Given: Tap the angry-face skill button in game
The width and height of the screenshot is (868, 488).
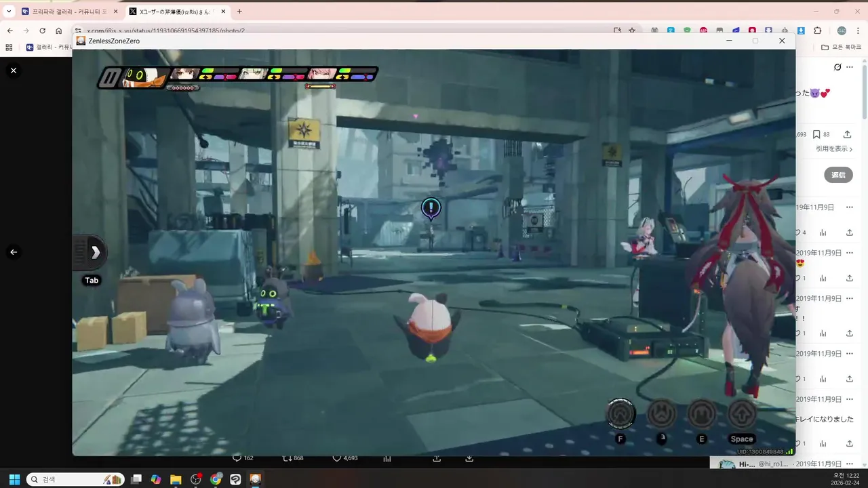Looking at the screenshot, I should click(x=662, y=413).
